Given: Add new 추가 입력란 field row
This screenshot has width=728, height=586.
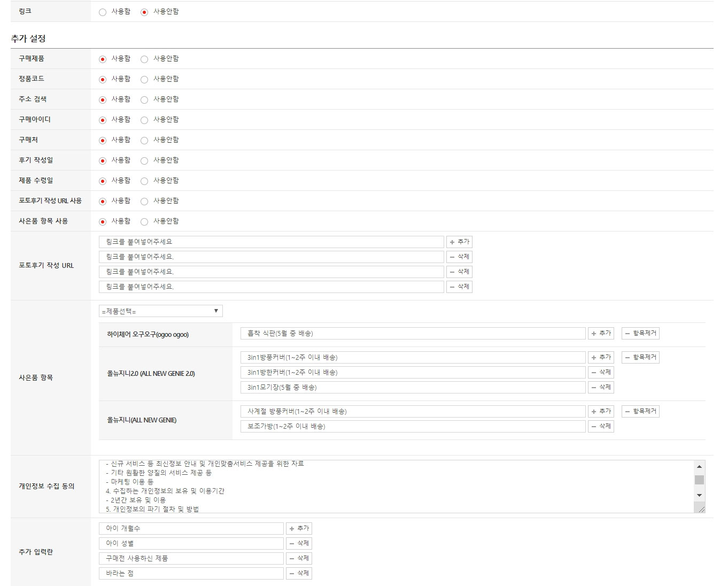Looking at the screenshot, I should (299, 528).
